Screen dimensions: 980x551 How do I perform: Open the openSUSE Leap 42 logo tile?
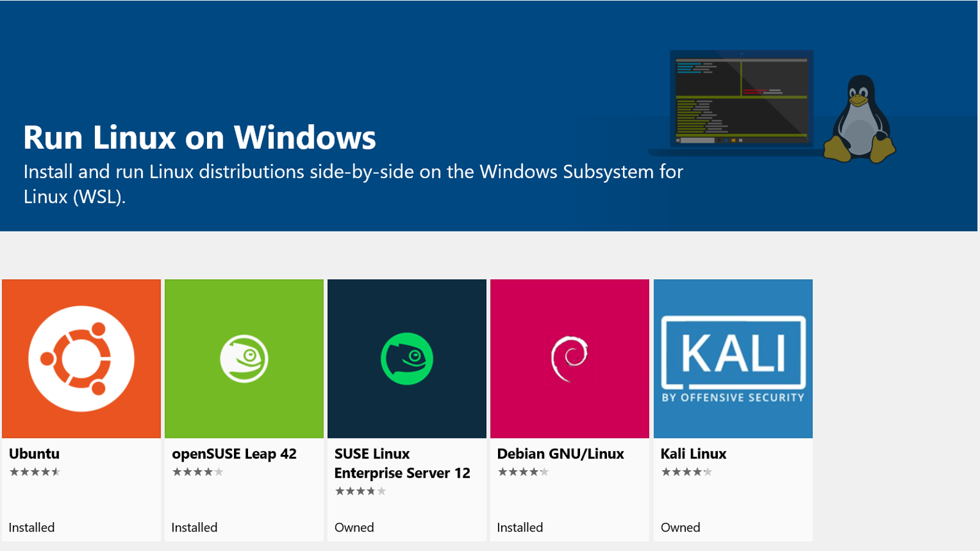(244, 359)
